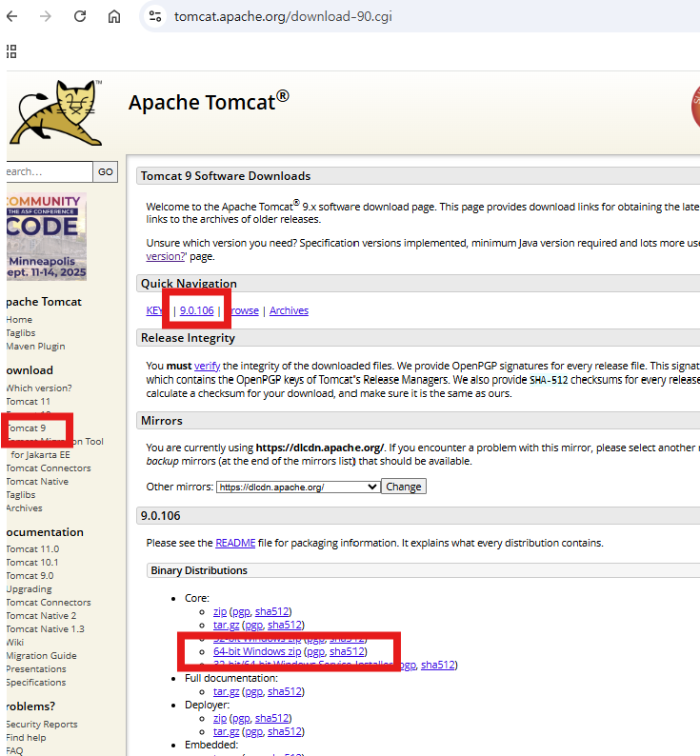Open Tomcat Connectors under Download section
Image resolution: width=700 pixels, height=756 pixels.
tap(49, 468)
